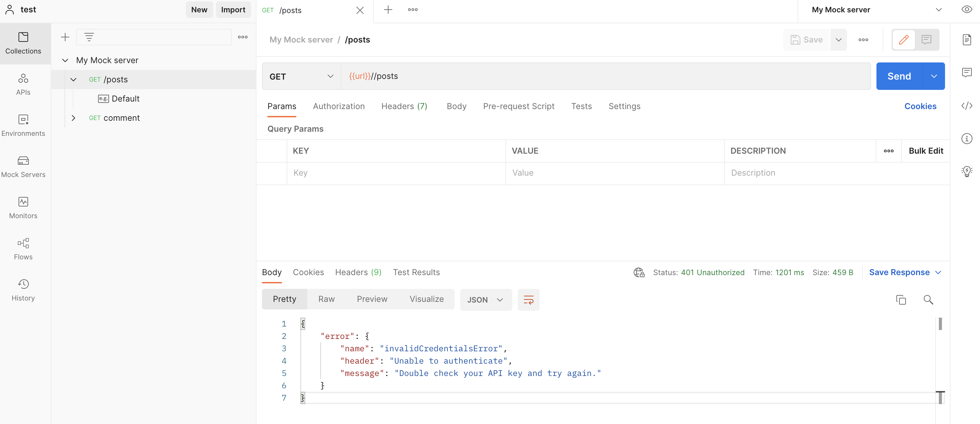Search the response body
The image size is (980, 424).
[928, 299]
